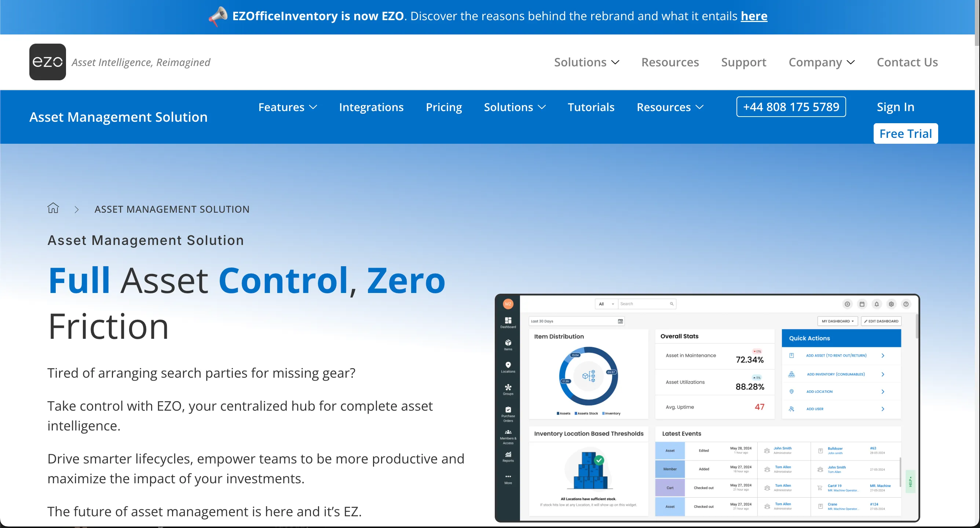Open Tutorials from the blue navigation
This screenshot has width=980, height=528.
(x=591, y=107)
